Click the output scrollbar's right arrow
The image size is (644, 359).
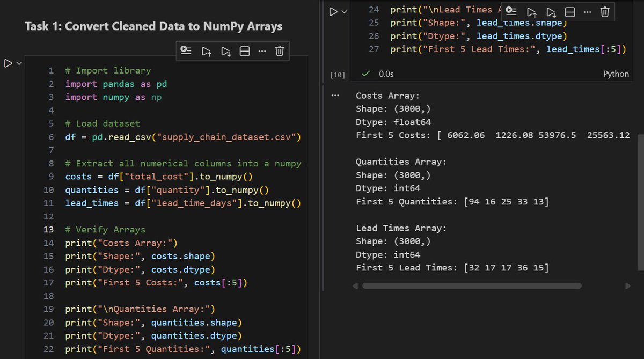(628, 286)
